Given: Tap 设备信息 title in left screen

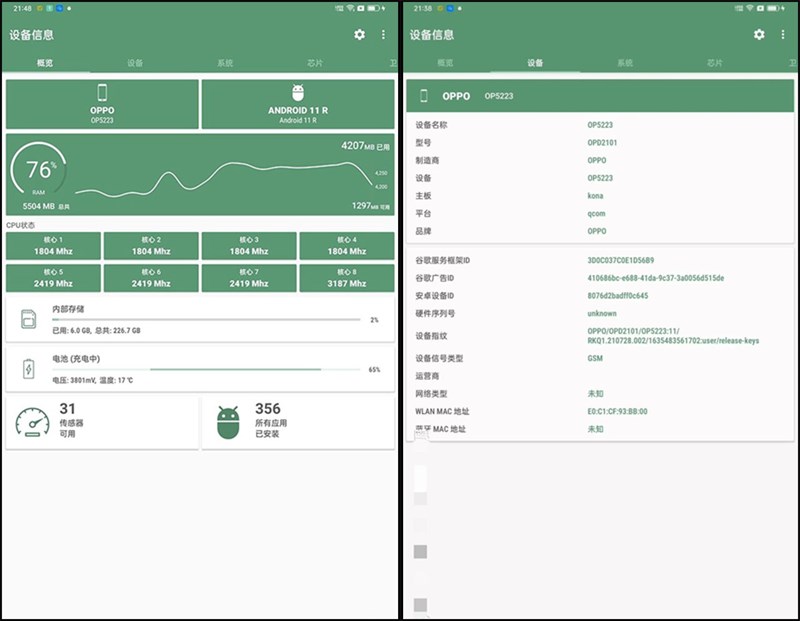Looking at the screenshot, I should pyautogui.click(x=32, y=35).
